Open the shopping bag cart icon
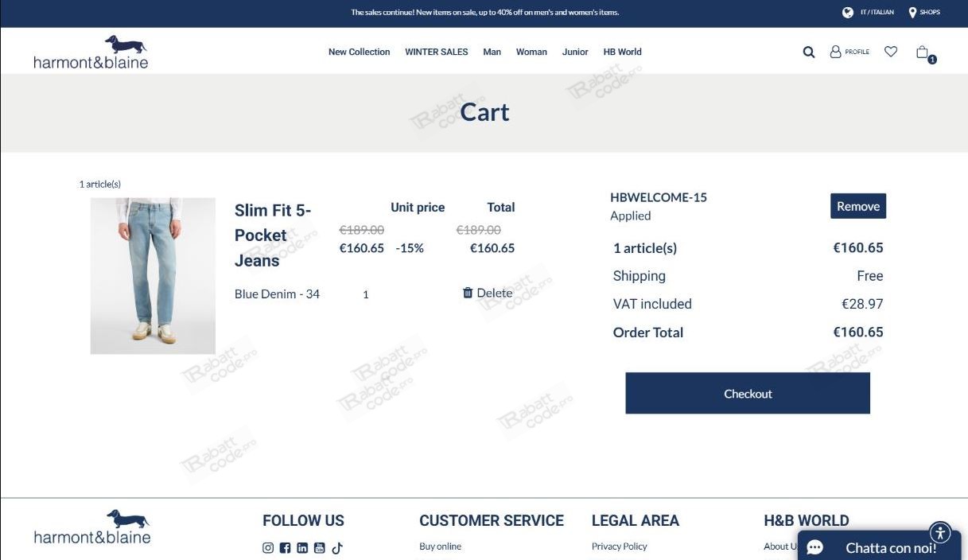The width and height of the screenshot is (968, 560). [x=923, y=52]
